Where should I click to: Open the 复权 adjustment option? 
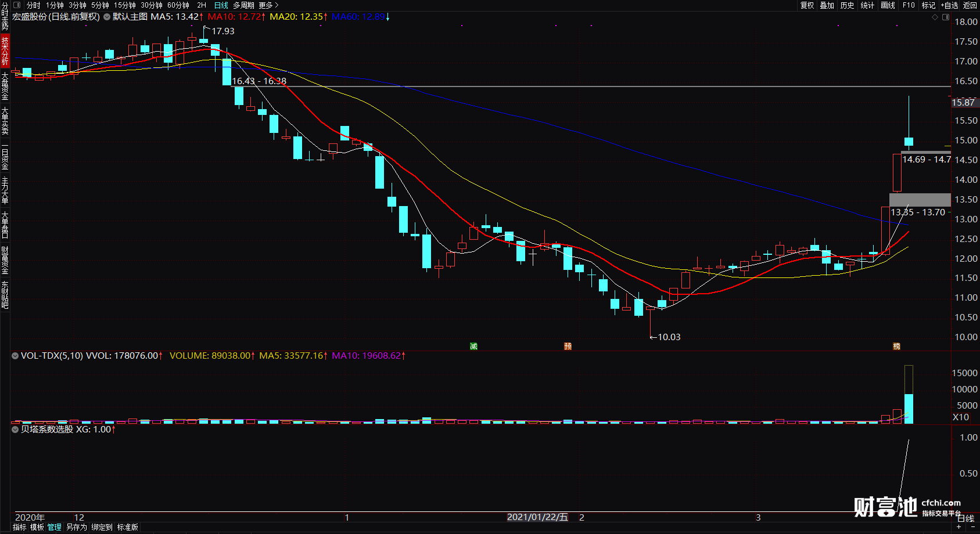coord(807,5)
